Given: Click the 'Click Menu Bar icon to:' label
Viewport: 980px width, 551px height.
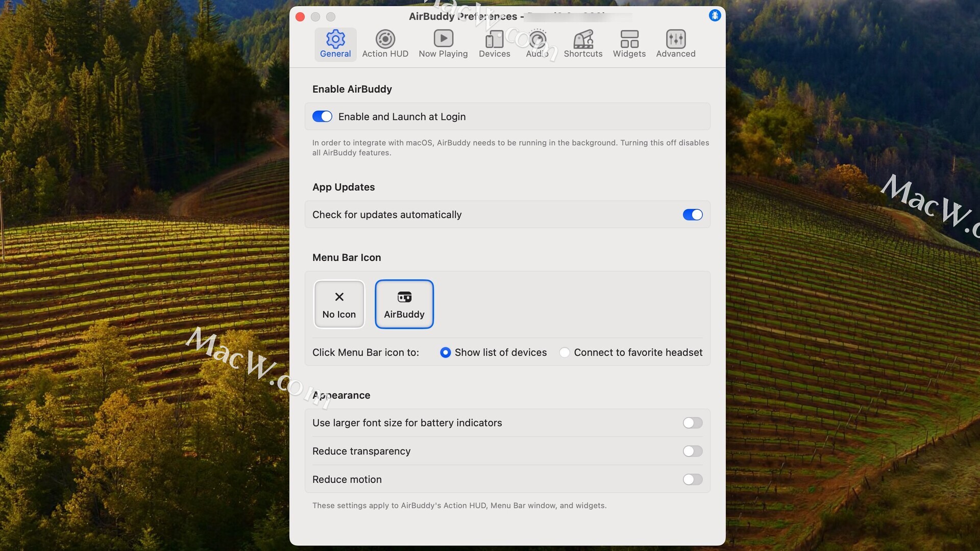Looking at the screenshot, I should 365,353.
